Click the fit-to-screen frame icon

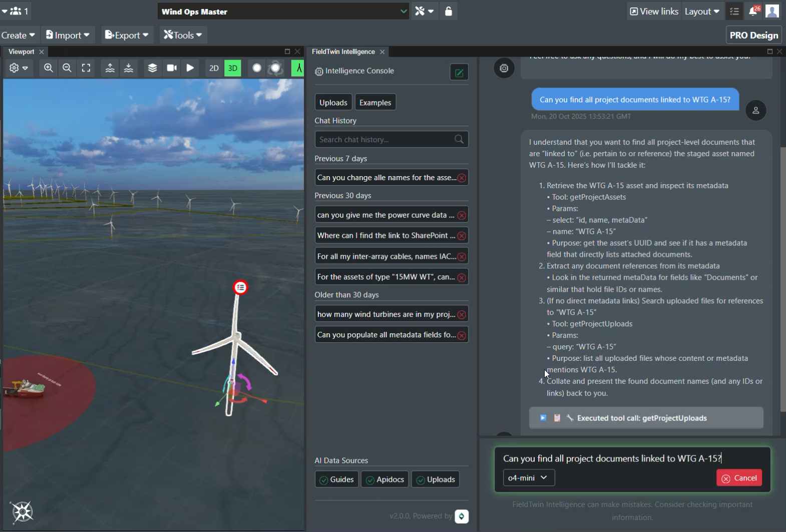(86, 68)
